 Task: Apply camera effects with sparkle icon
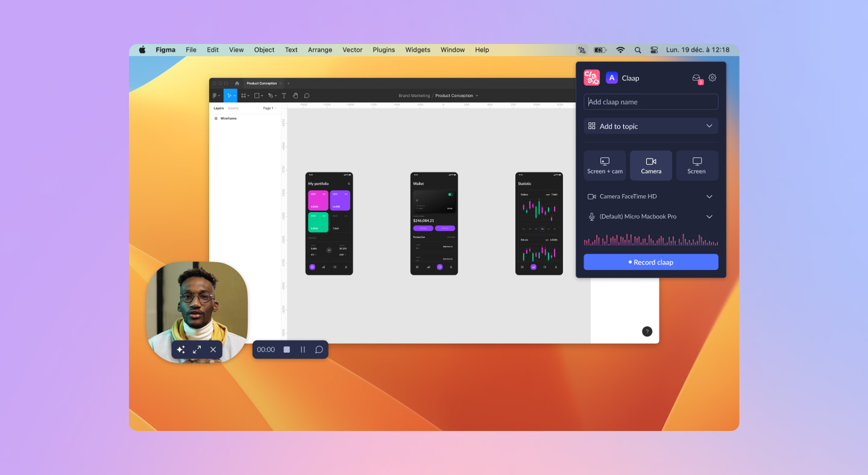click(180, 350)
